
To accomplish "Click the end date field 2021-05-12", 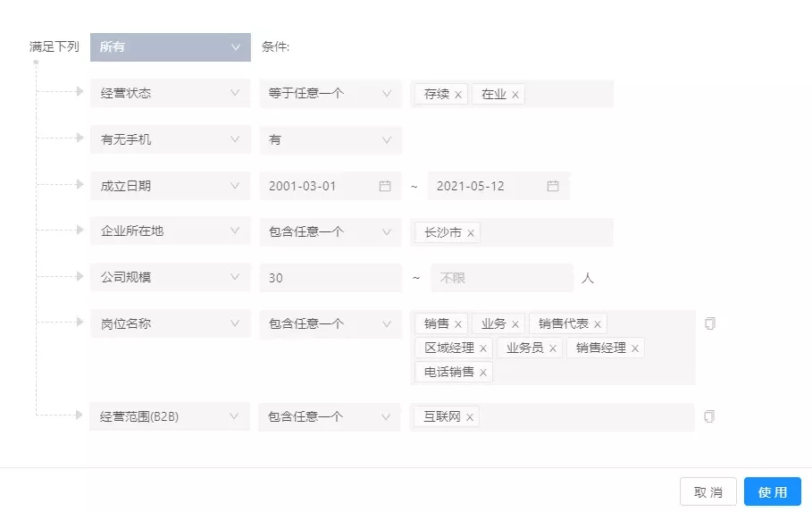I will pyautogui.click(x=498, y=186).
